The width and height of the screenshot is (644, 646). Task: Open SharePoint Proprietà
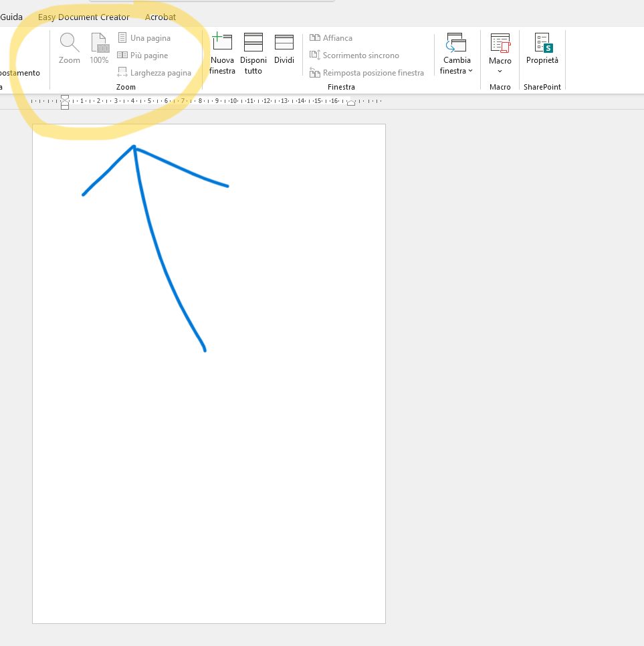[542, 49]
